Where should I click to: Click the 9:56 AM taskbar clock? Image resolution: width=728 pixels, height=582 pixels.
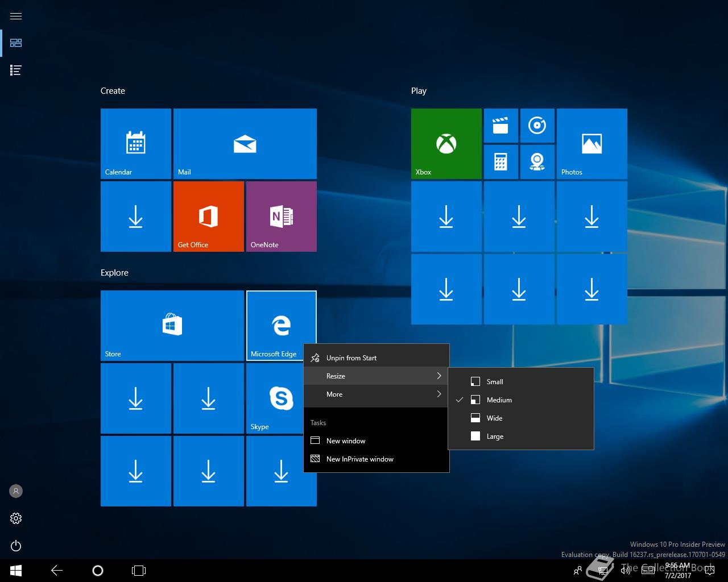coord(677,571)
